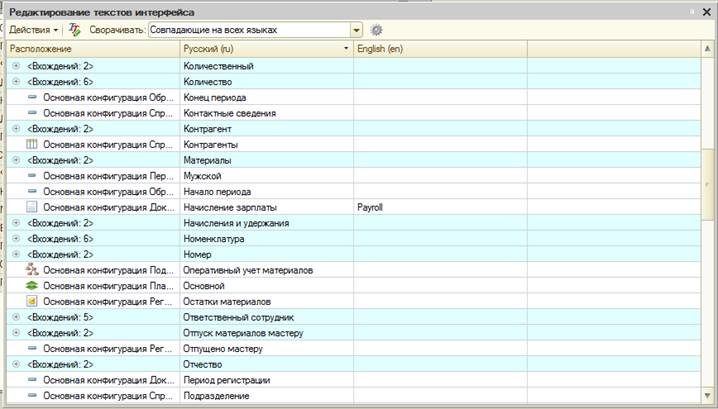Click the catalog table icon in Контрагенты row
Viewport: 718px width, 409px height.
tap(32, 144)
